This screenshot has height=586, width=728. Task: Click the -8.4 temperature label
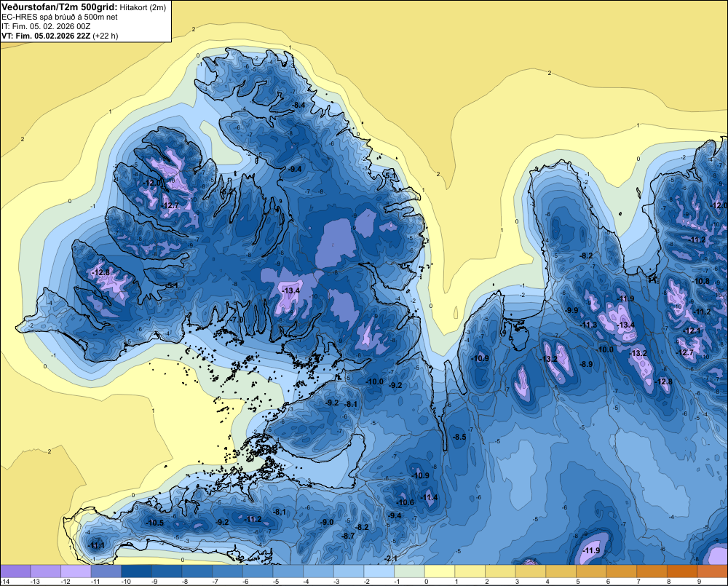click(x=298, y=106)
